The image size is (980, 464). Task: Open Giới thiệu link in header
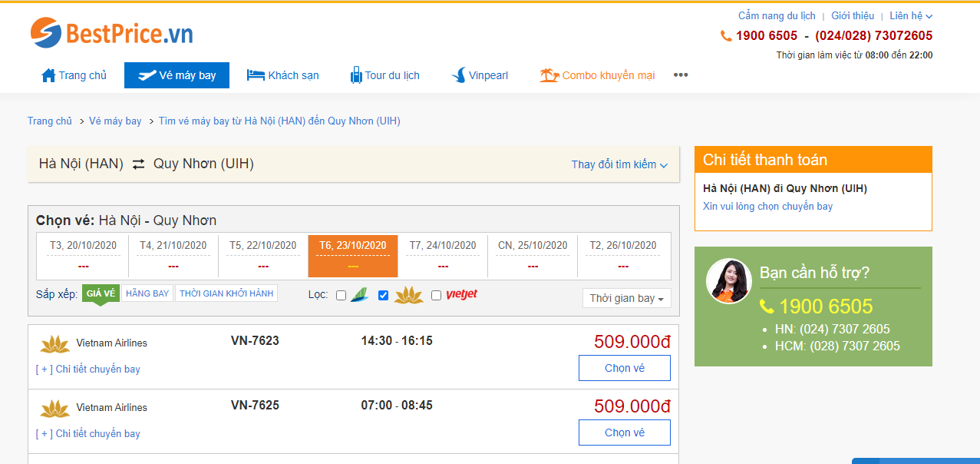point(853,15)
